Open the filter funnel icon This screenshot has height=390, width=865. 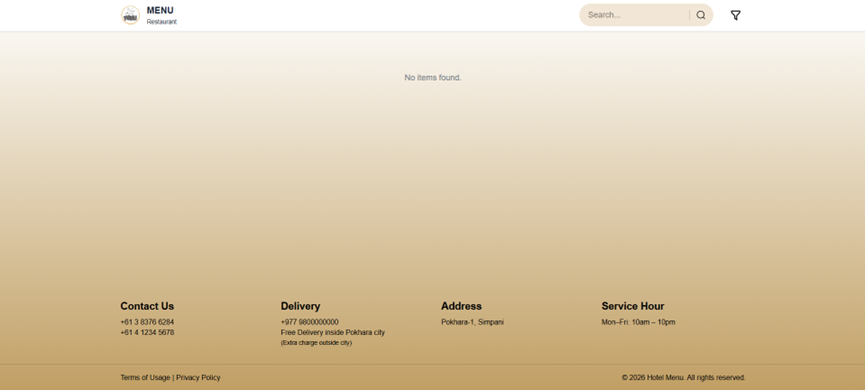pyautogui.click(x=735, y=15)
